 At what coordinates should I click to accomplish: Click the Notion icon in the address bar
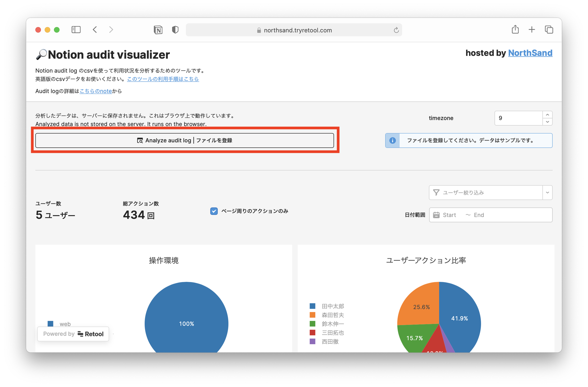coord(158,30)
